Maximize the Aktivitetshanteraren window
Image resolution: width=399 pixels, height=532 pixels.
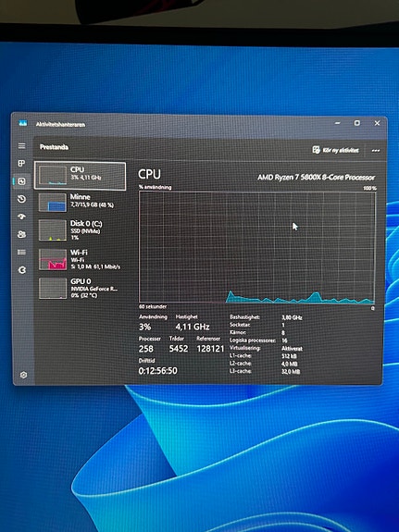(x=357, y=123)
